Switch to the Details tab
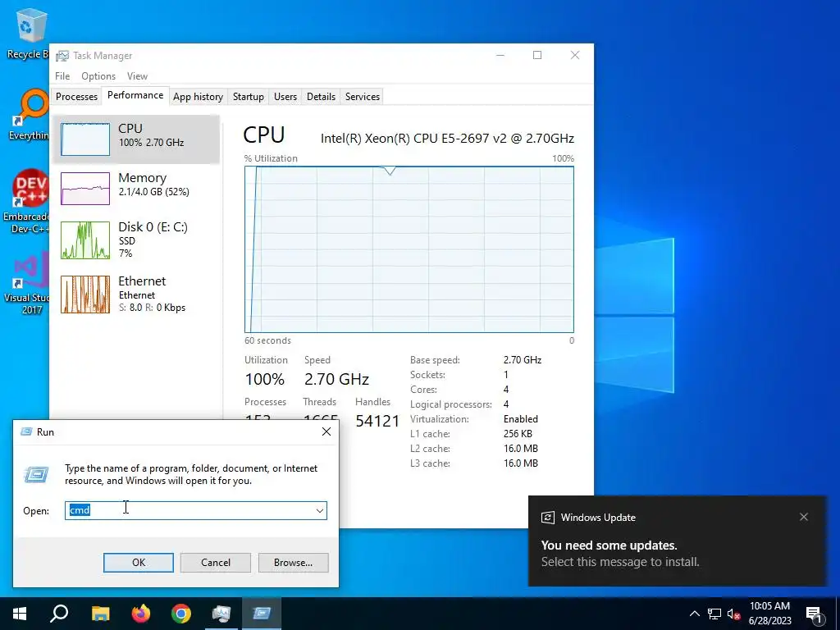Image resolution: width=840 pixels, height=630 pixels. (321, 97)
